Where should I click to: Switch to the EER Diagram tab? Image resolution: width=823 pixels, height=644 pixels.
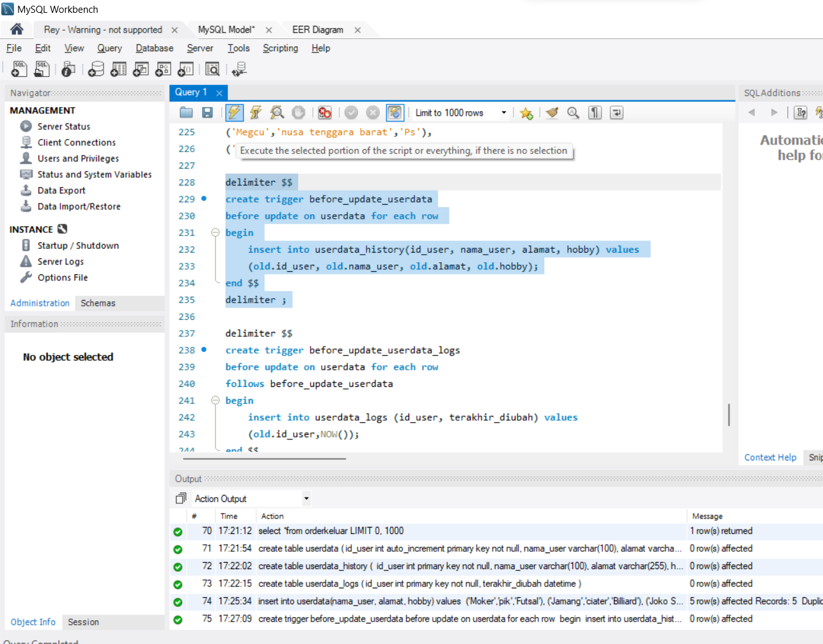coord(317,29)
